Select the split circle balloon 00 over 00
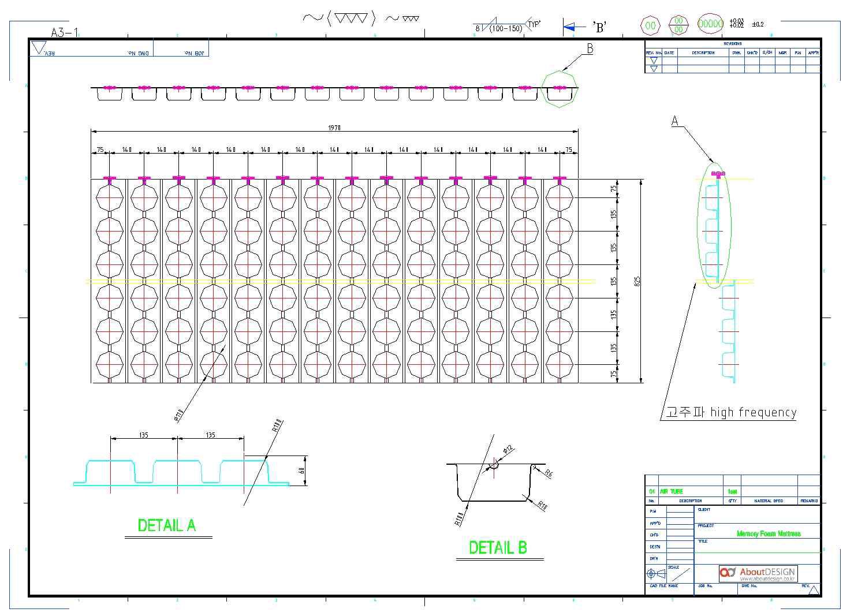The image size is (854, 616). click(678, 25)
